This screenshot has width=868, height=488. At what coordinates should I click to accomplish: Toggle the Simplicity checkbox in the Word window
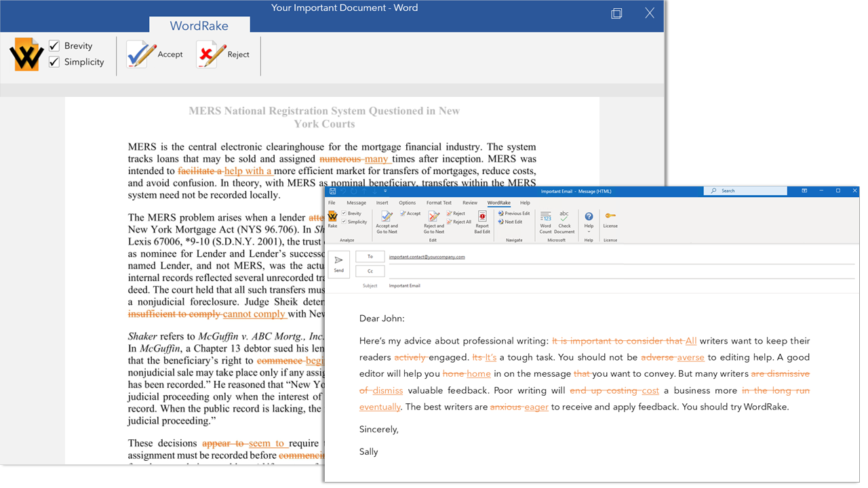click(x=54, y=62)
